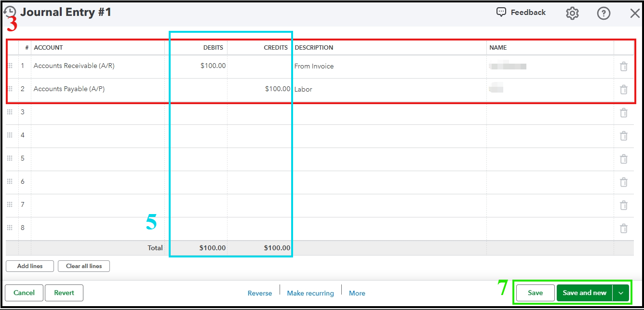Click the Save and new button
The height and width of the screenshot is (310, 644).
click(x=585, y=293)
